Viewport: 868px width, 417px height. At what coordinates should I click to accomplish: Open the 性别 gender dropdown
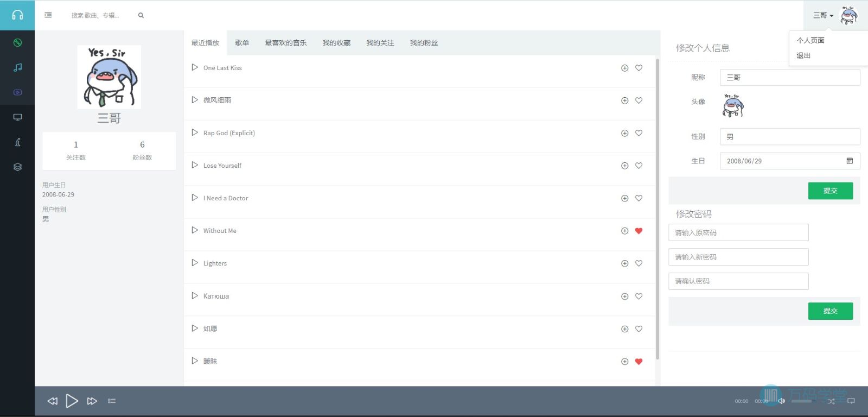tap(790, 137)
